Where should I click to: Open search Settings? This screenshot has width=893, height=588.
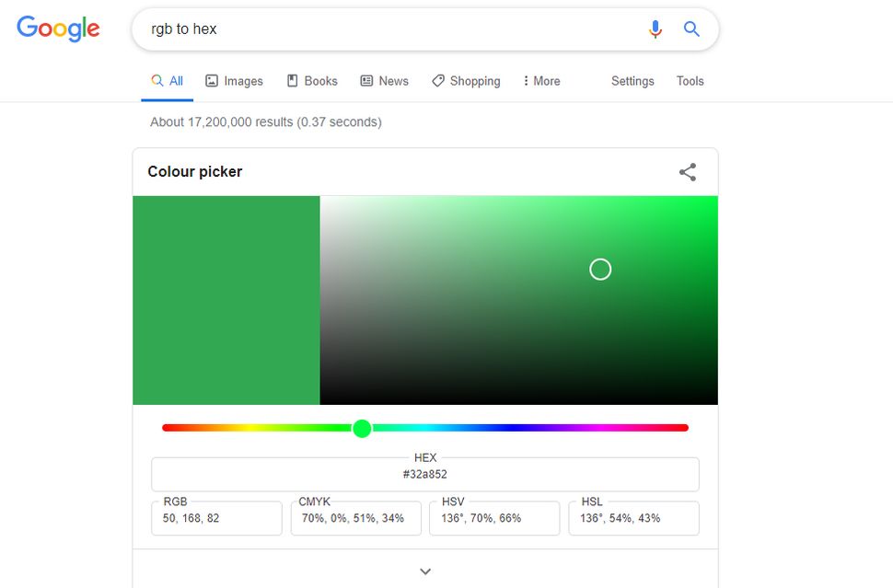pos(632,81)
